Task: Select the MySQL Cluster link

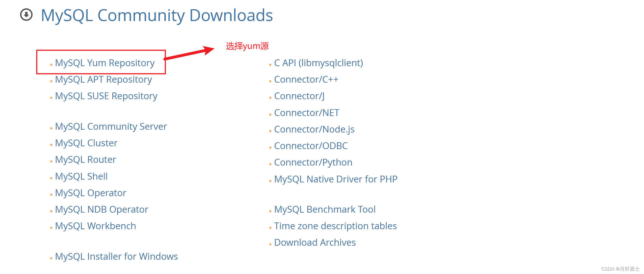Action: 86,143
